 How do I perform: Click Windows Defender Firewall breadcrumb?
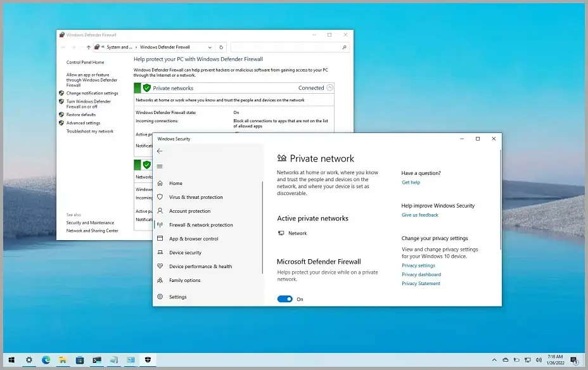click(x=165, y=48)
